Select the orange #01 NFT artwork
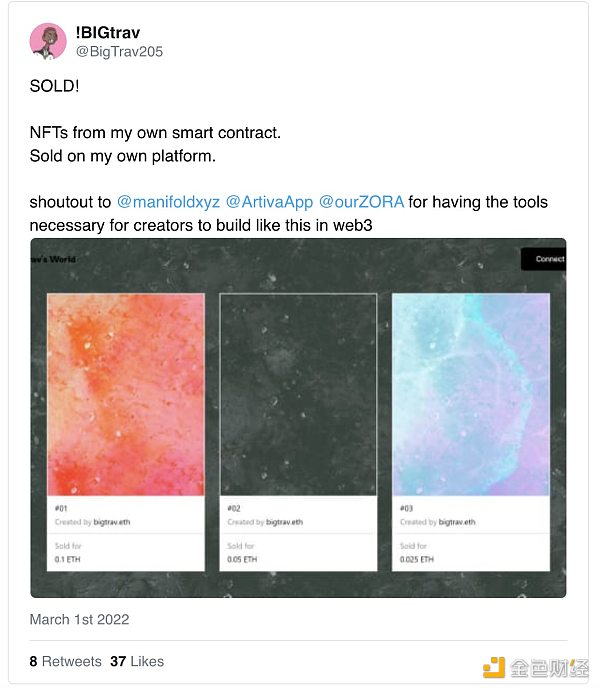Screen dimensions: 600x689 tap(126, 394)
